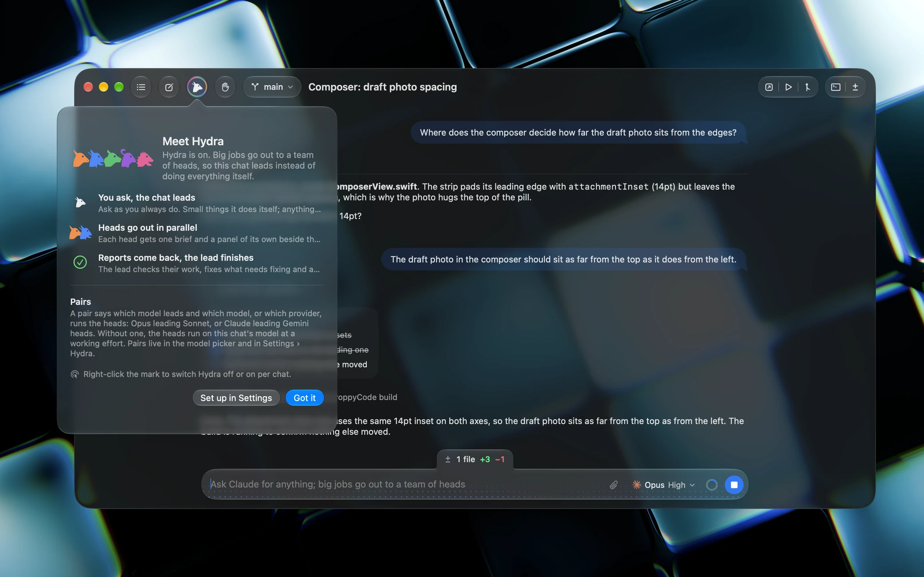Viewport: 924px width, 577px height.
Task: Click Set up in Settings button
Action: (236, 398)
